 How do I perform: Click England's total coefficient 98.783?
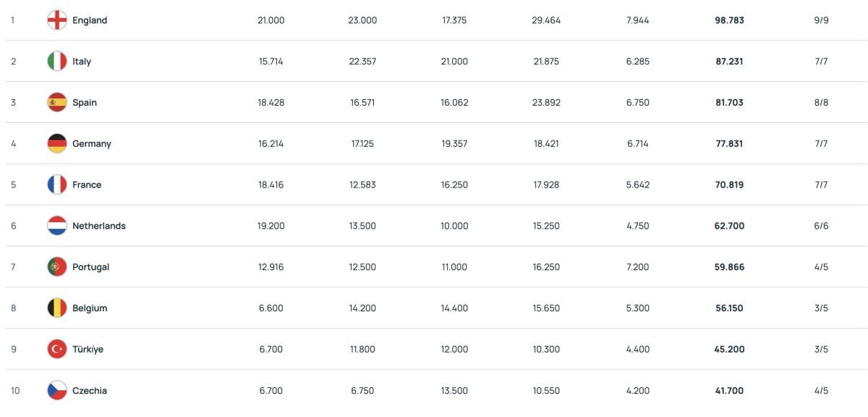[729, 20]
